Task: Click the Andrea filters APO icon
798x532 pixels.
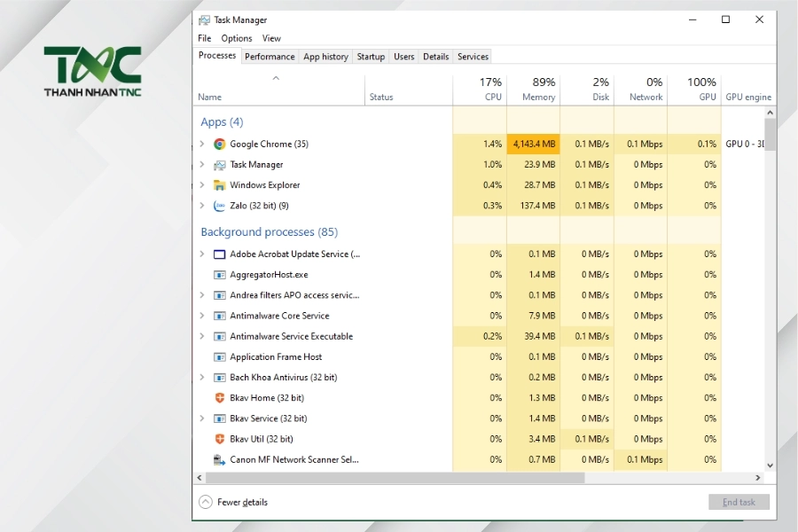Action: pyautogui.click(x=219, y=295)
